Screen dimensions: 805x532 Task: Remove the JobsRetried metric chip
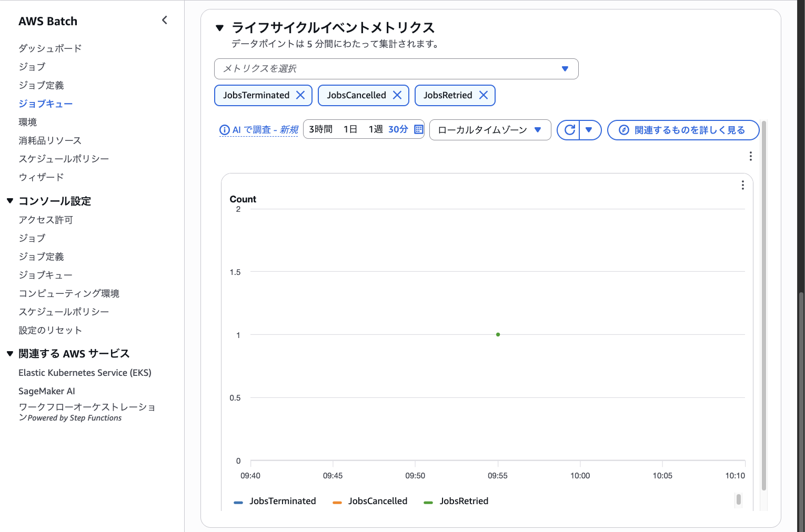484,95
